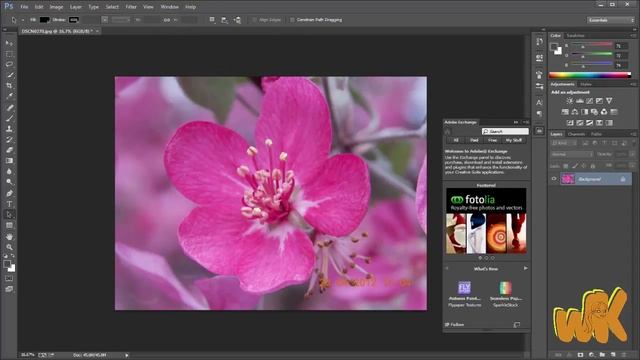The height and width of the screenshot is (360, 640).
Task: Switch to the Styles tab
Action: 586,84
